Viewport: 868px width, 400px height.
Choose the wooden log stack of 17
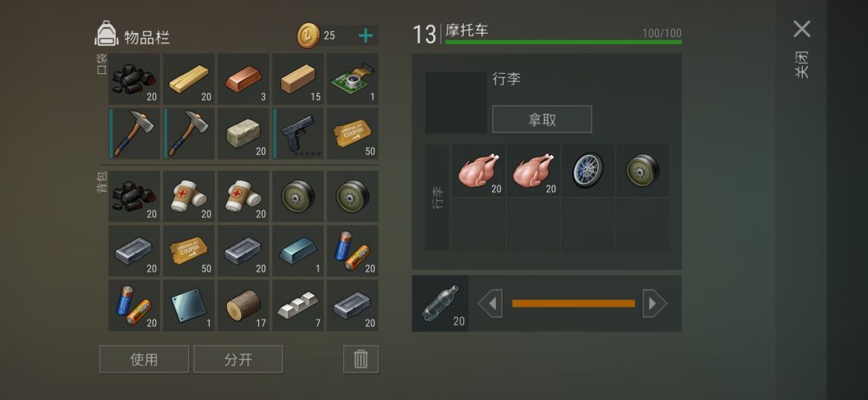click(x=244, y=305)
